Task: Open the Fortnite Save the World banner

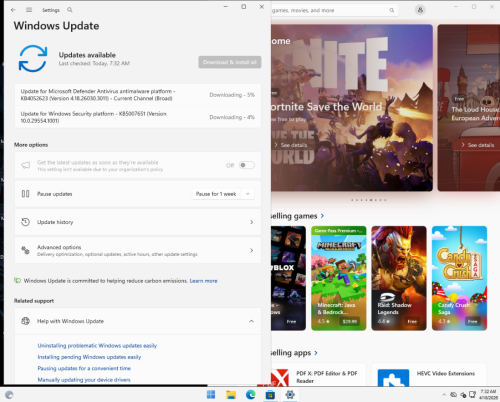Action: pyautogui.click(x=352, y=108)
